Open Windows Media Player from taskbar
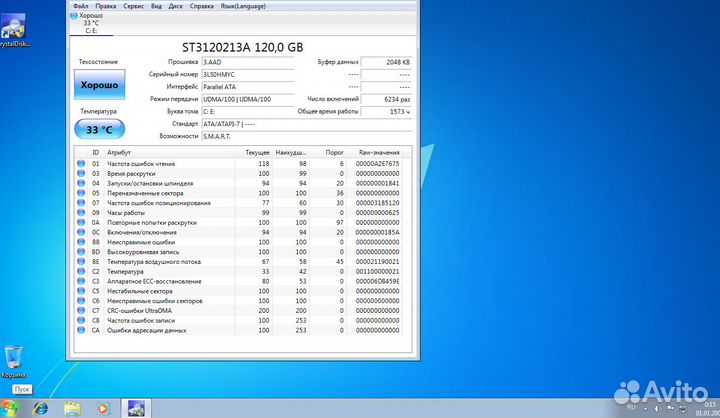The width and height of the screenshot is (720, 418). 101,408
